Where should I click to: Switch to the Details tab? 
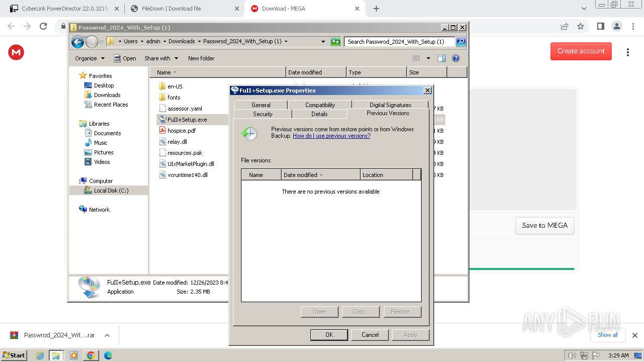click(x=319, y=114)
